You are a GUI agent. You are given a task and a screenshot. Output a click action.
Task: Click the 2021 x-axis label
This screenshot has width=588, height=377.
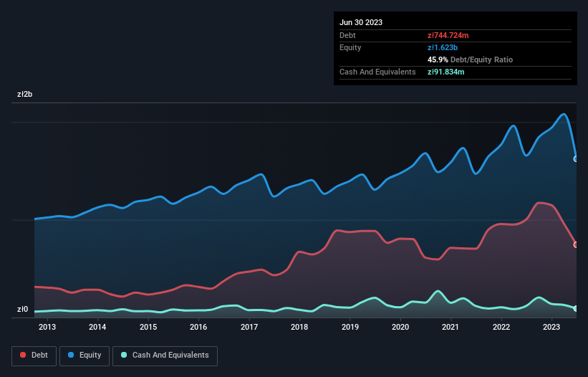point(450,327)
